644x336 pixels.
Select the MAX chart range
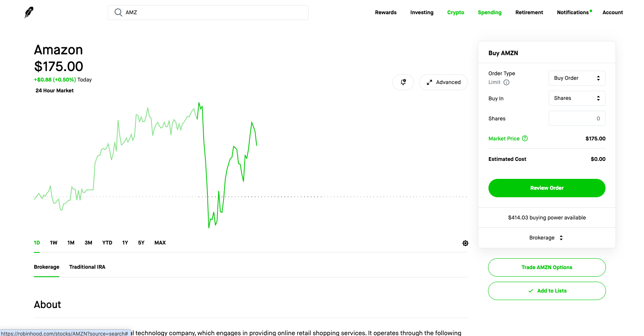coord(160,243)
